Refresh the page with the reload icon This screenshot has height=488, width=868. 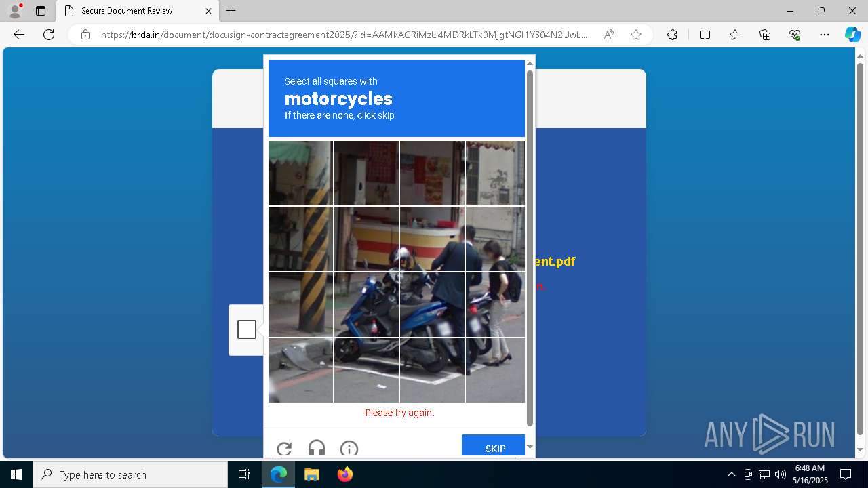[x=49, y=35]
